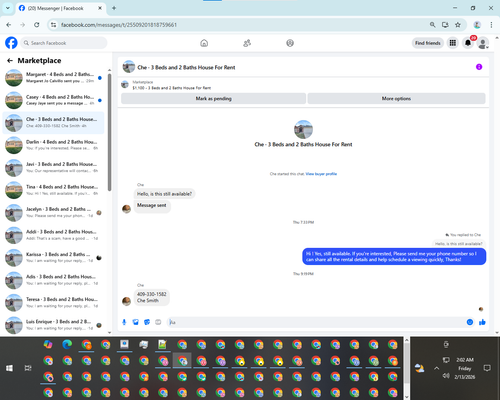Open the Groups icon in top navigation
This screenshot has width=500, height=400.
[290, 43]
